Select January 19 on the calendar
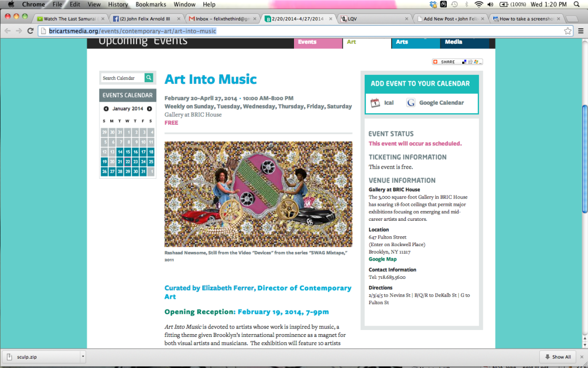588x368 pixels. point(105,162)
